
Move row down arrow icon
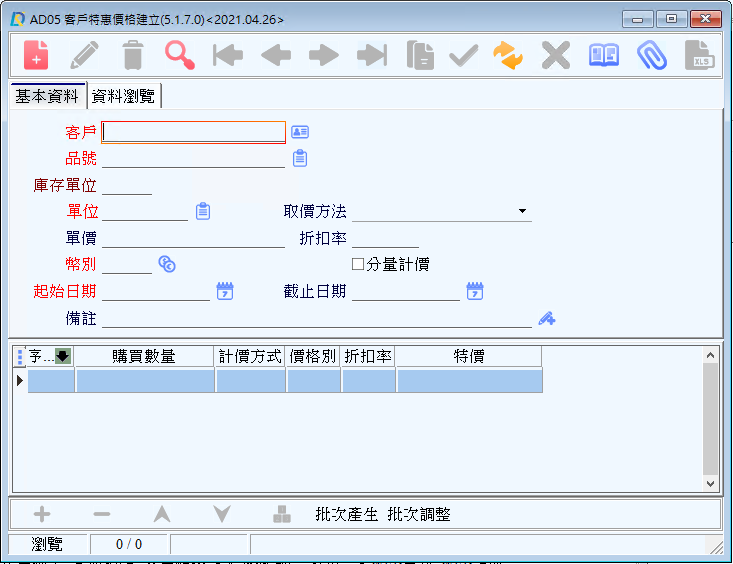click(222, 514)
